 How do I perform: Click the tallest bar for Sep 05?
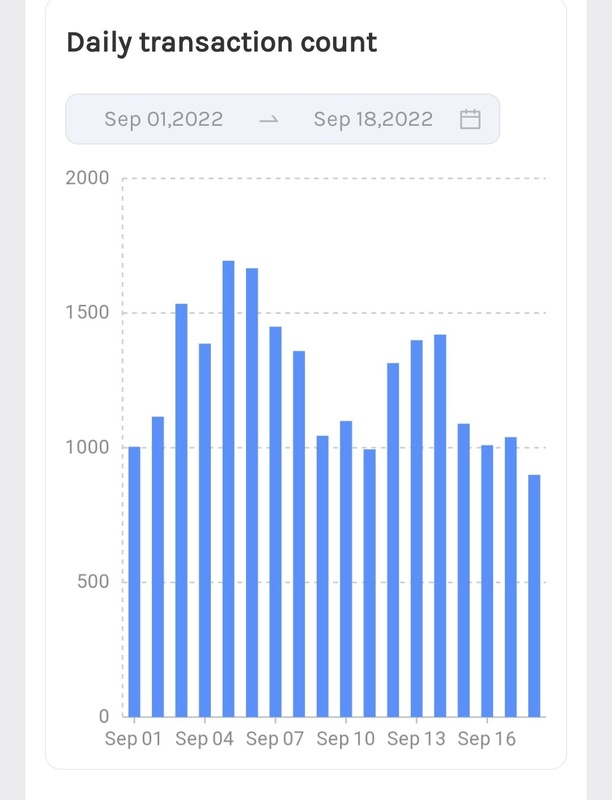pos(228,488)
